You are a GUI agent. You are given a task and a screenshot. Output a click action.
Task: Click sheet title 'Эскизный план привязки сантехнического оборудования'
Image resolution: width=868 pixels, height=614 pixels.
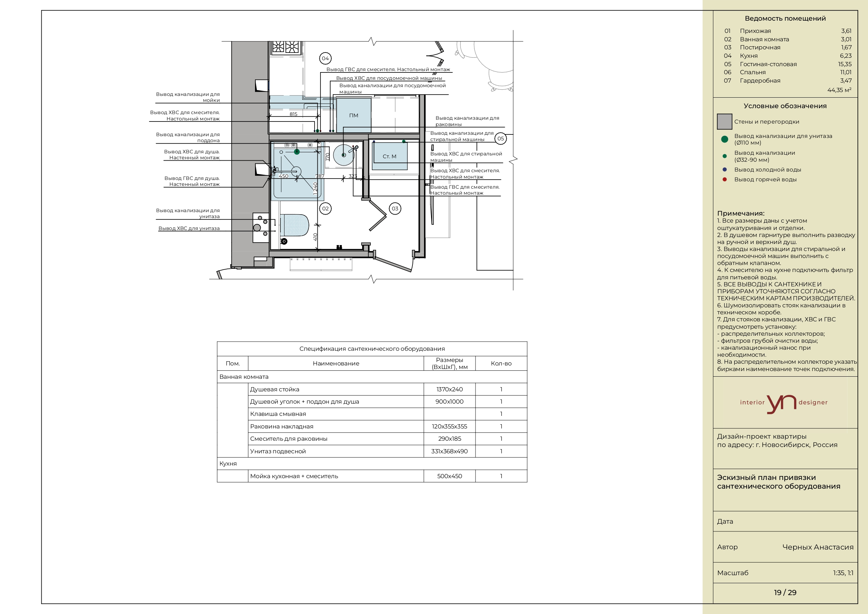(778, 482)
